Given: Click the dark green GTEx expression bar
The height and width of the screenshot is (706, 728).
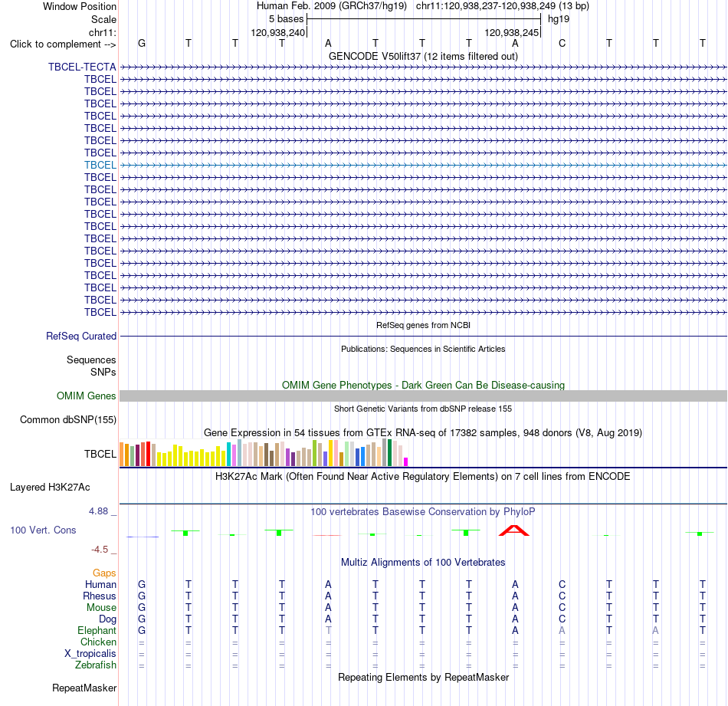Looking at the screenshot, I should 390,452.
